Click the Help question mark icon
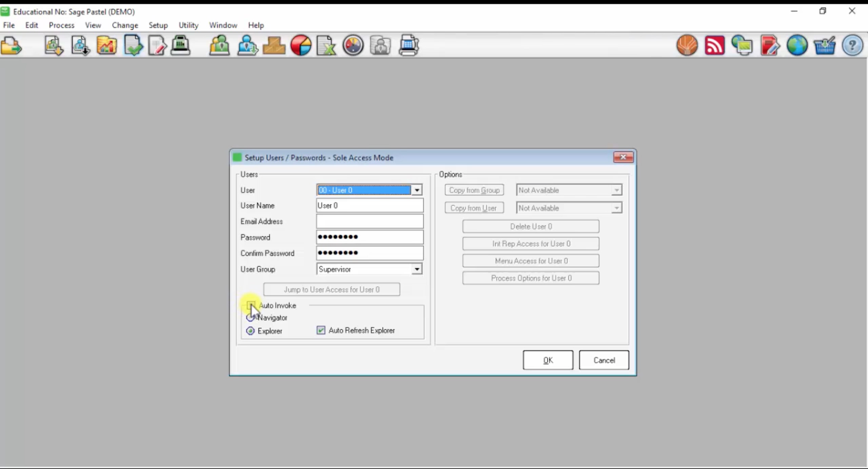This screenshot has width=868, height=469. coord(852,45)
